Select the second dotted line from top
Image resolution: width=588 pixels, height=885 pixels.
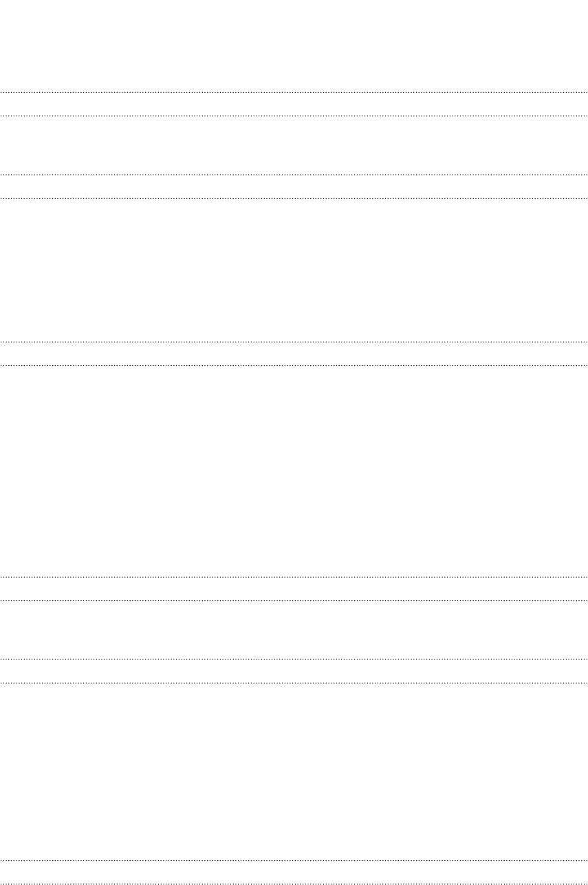(x=294, y=116)
